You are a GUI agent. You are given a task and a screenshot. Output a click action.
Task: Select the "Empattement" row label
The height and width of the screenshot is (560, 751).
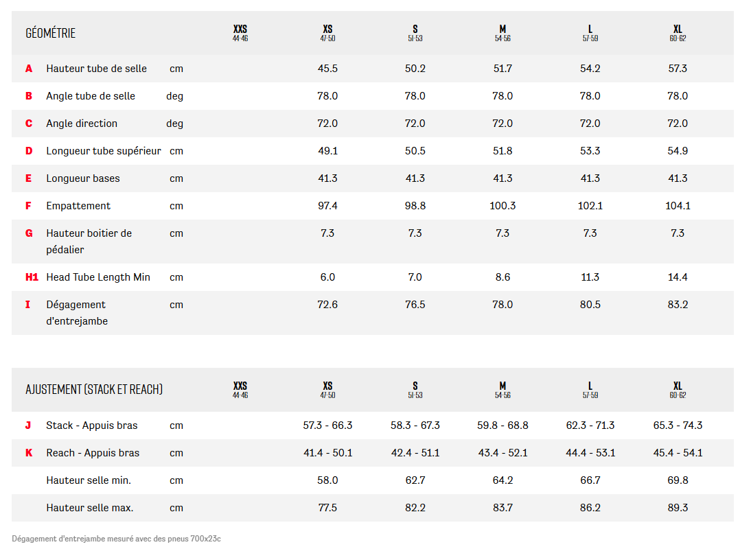click(78, 206)
